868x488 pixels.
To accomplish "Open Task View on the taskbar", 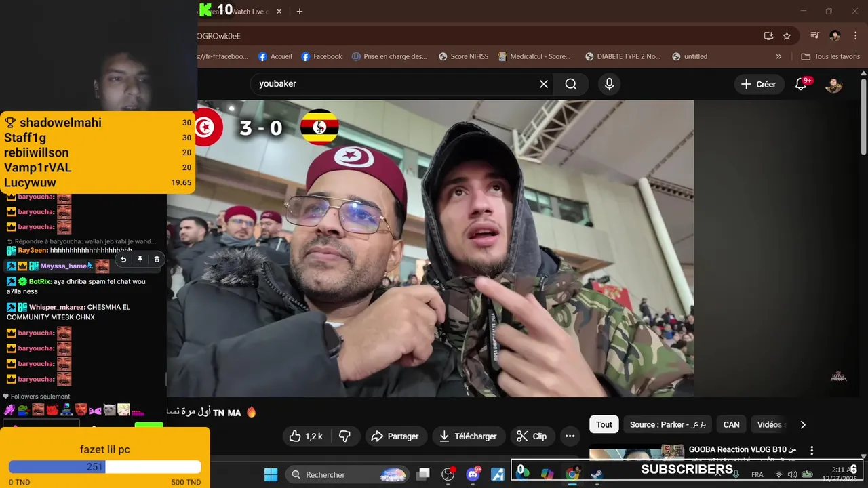I will click(x=423, y=474).
